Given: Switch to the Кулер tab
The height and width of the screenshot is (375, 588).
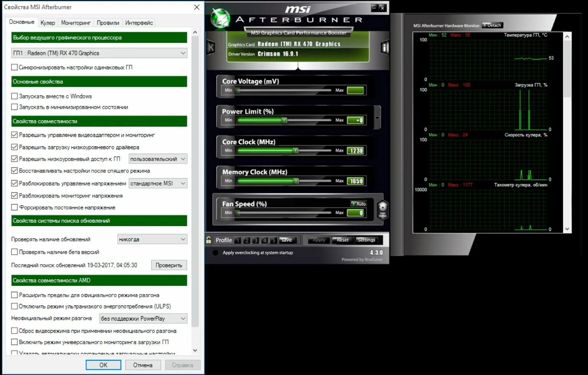Looking at the screenshot, I should pyautogui.click(x=48, y=23).
